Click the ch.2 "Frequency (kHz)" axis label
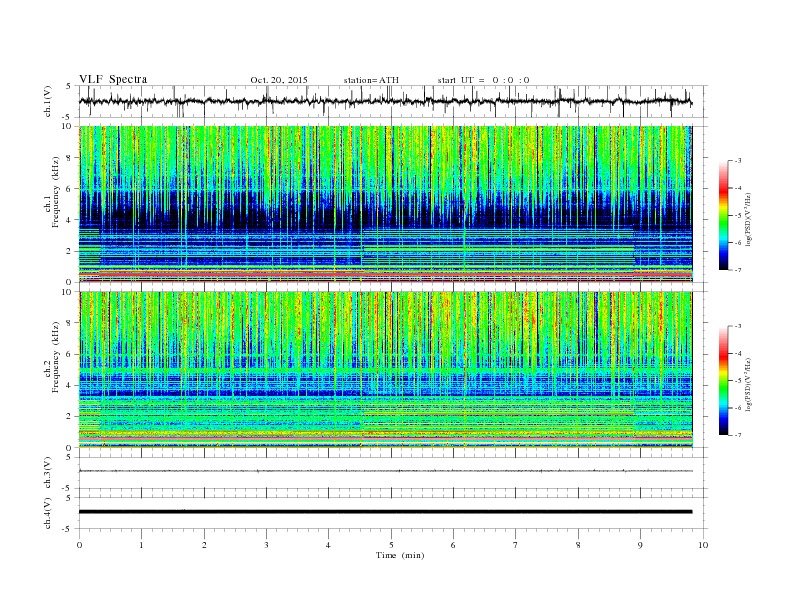 click(x=56, y=358)
